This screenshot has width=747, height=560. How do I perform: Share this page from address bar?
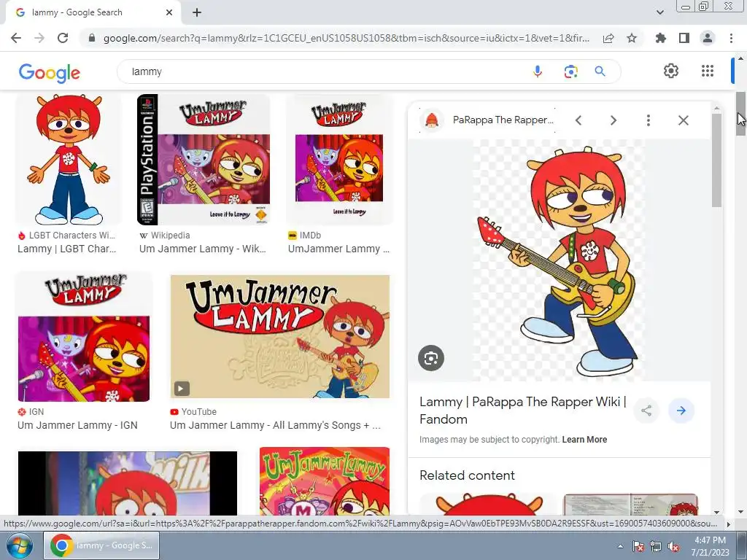tap(608, 38)
